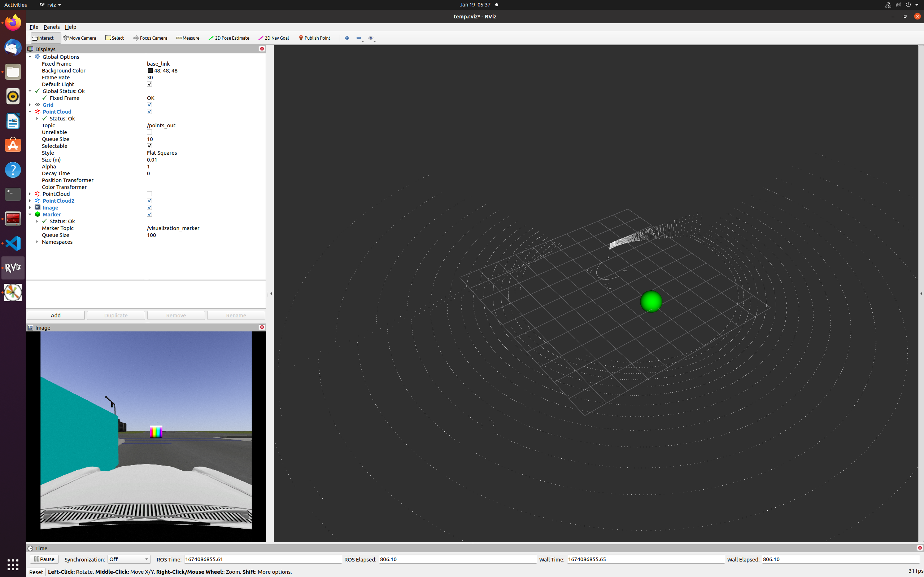The width and height of the screenshot is (924, 577).
Task: Activate the Publish Point tool
Action: (314, 38)
